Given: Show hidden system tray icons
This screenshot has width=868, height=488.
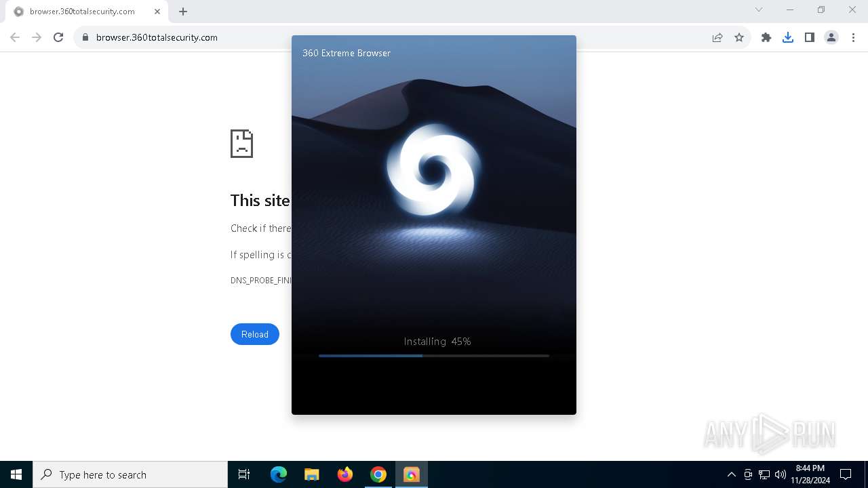Looking at the screenshot, I should tap(731, 474).
